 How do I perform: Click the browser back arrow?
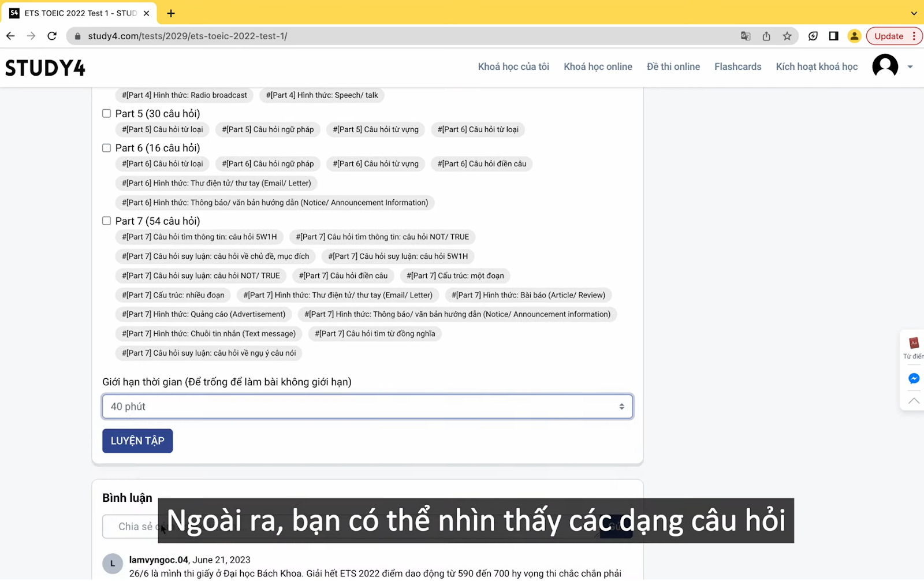pyautogui.click(x=10, y=36)
